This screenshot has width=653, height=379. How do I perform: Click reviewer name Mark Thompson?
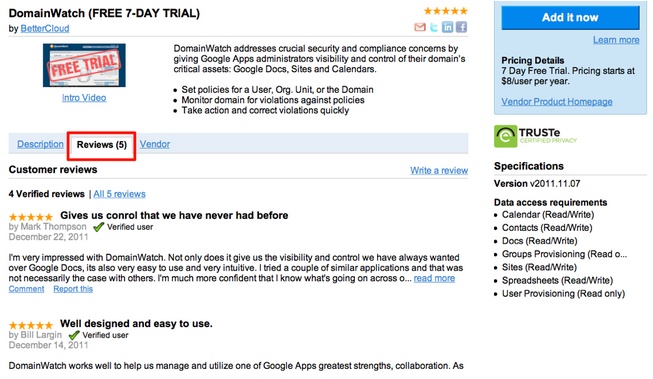point(53,227)
